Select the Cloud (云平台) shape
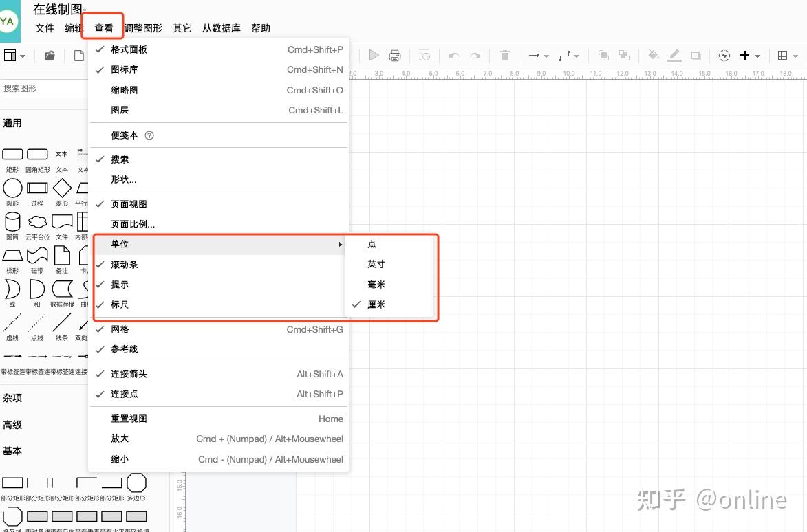This screenshot has width=807, height=532. tap(37, 221)
